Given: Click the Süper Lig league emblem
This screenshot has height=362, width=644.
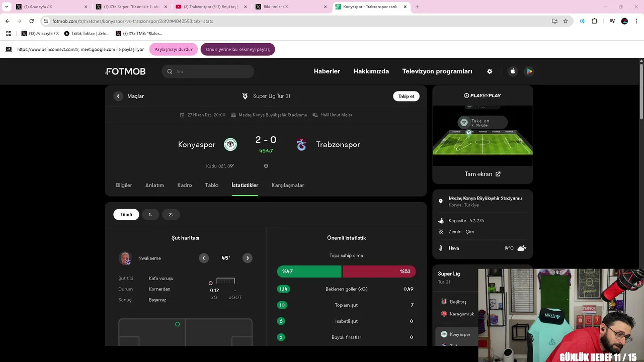Looking at the screenshot, I should (x=245, y=96).
